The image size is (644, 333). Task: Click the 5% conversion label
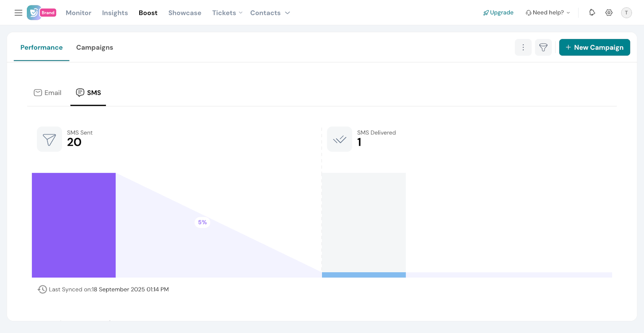click(202, 222)
